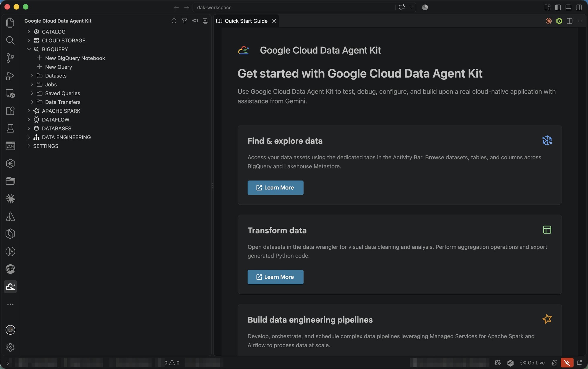Open the Search view in activity bar
The width and height of the screenshot is (588, 369).
tap(10, 40)
